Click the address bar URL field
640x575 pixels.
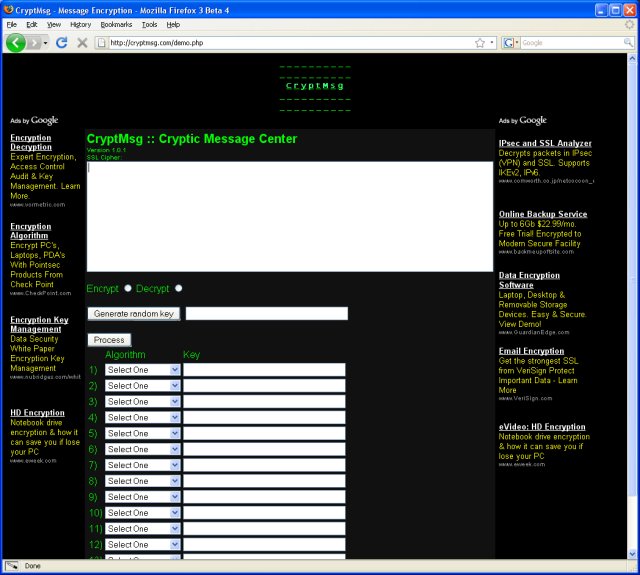click(290, 42)
